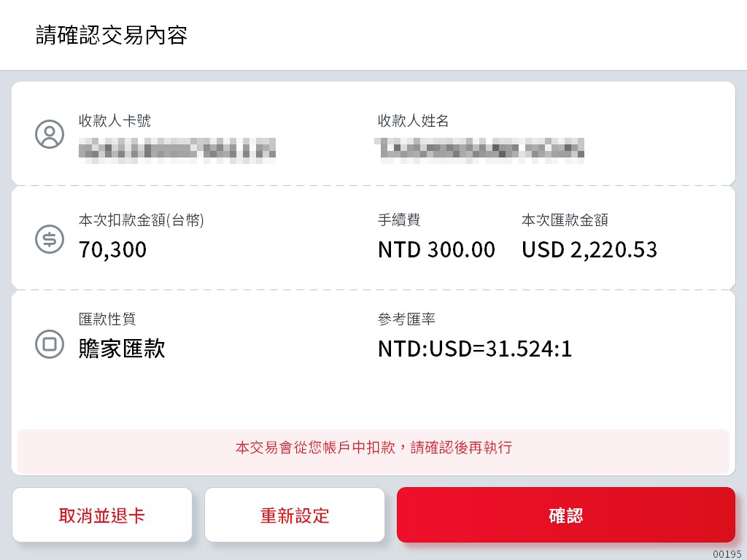This screenshot has width=747, height=560.
Task: Click the 匯款性質 label
Action: (107, 319)
